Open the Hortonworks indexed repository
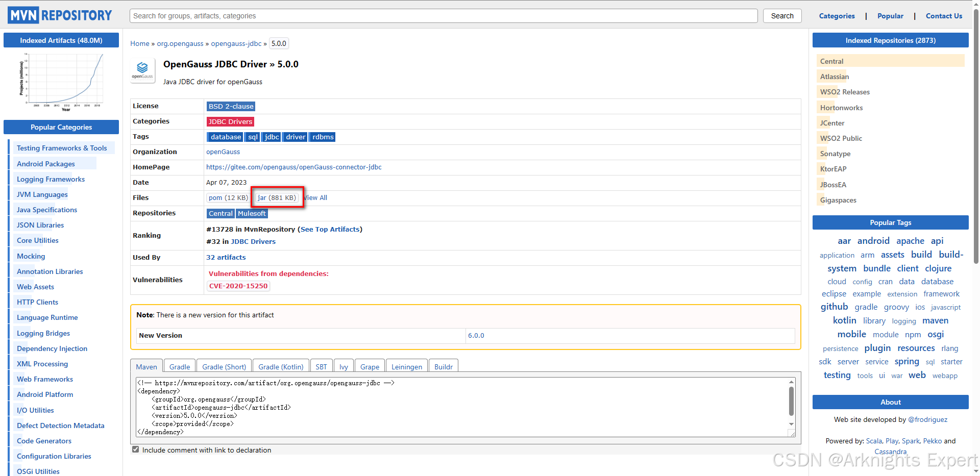Image resolution: width=980 pixels, height=476 pixels. (841, 108)
